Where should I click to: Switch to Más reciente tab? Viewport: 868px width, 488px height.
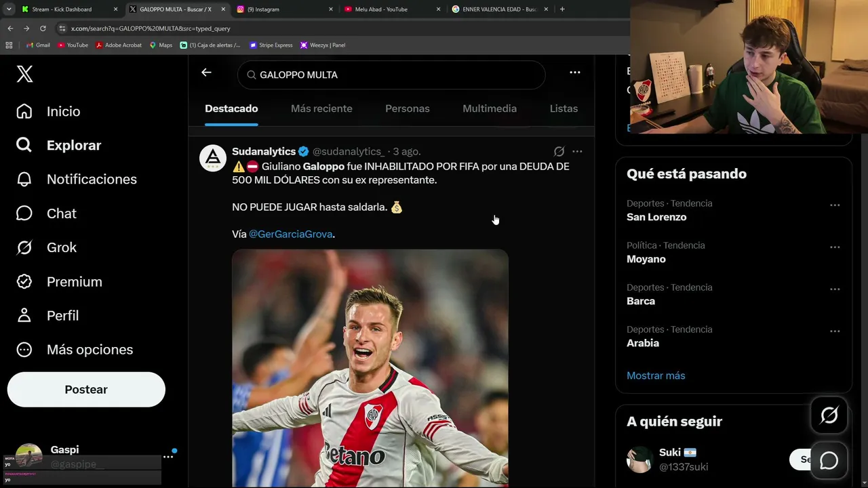321,108
